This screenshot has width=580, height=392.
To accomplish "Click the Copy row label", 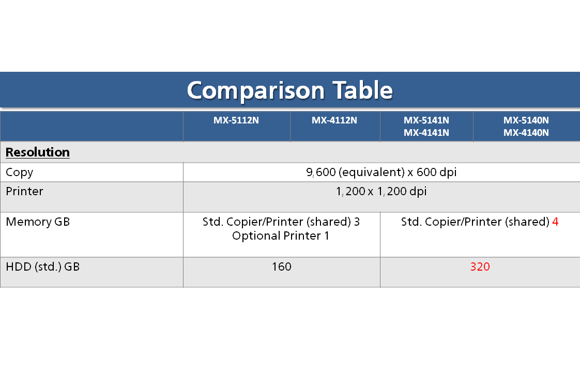I will 20,173.
